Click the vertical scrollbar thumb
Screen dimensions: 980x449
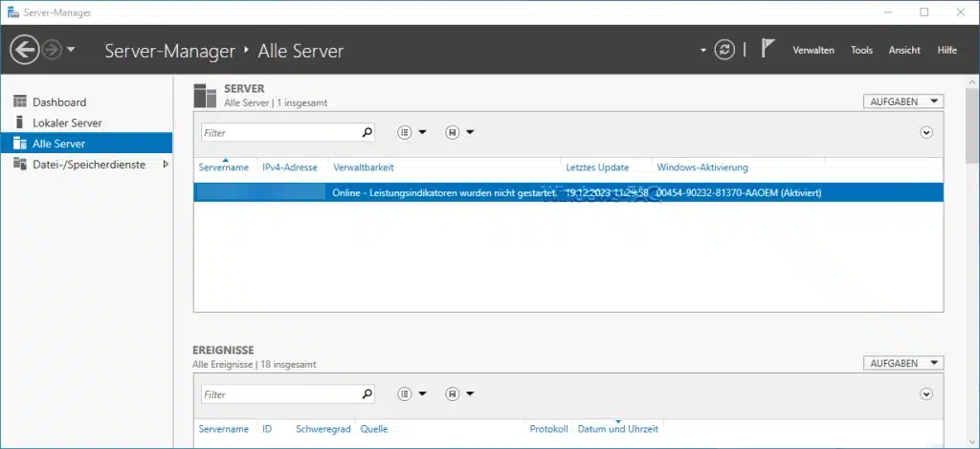click(972, 124)
